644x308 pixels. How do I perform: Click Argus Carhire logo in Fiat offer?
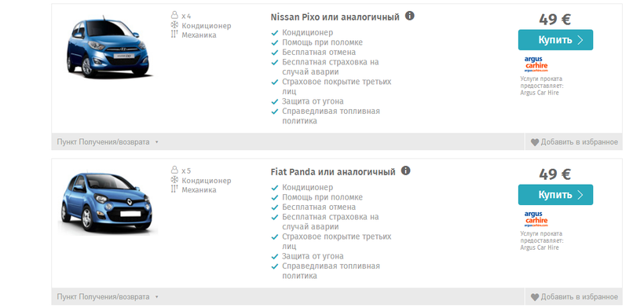[536, 219]
